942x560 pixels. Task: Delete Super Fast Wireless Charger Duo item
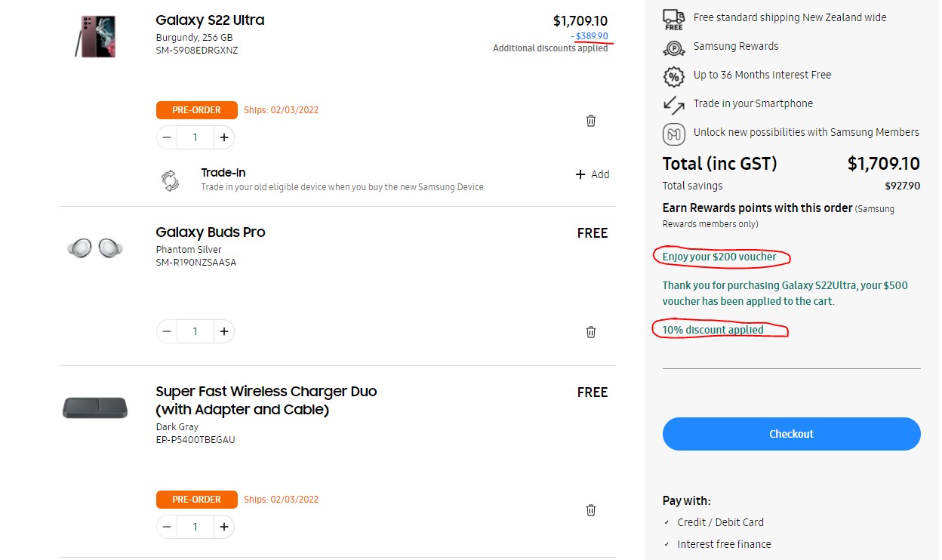[591, 510]
